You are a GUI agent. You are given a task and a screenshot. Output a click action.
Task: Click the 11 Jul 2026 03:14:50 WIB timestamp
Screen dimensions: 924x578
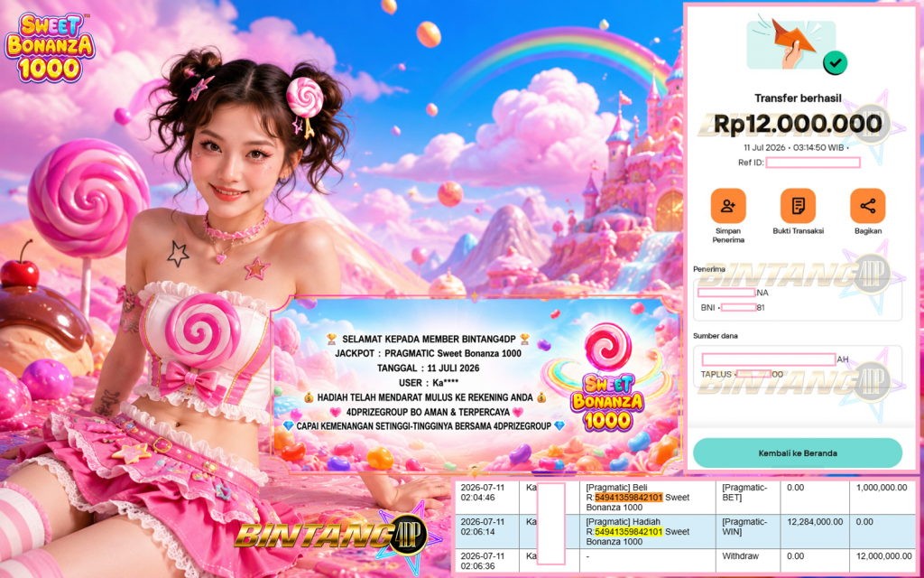point(796,147)
